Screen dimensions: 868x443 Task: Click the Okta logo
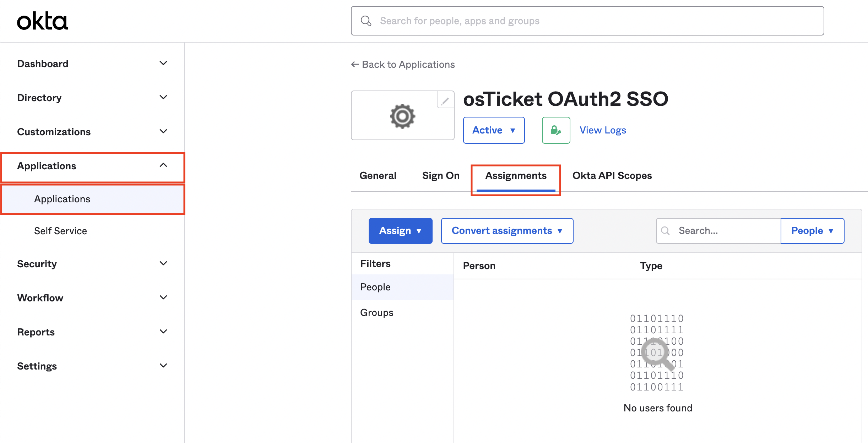pos(42,21)
